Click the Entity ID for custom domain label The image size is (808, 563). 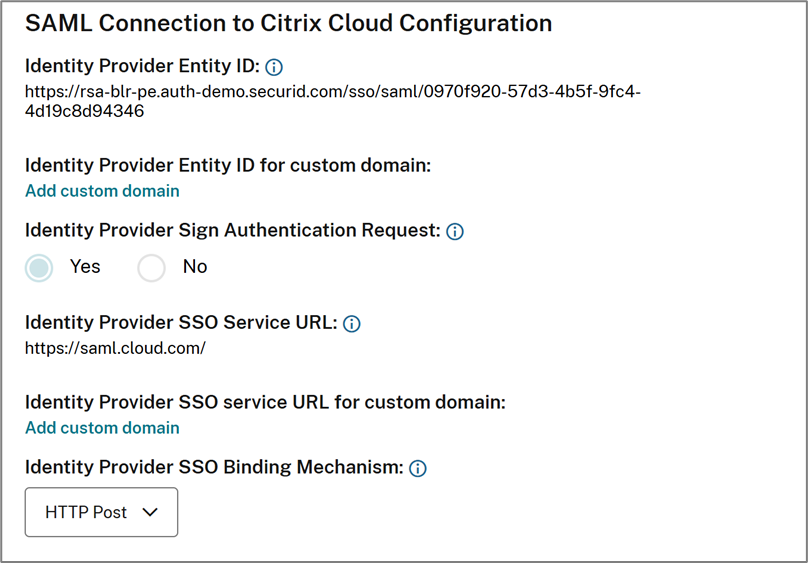[x=228, y=165]
